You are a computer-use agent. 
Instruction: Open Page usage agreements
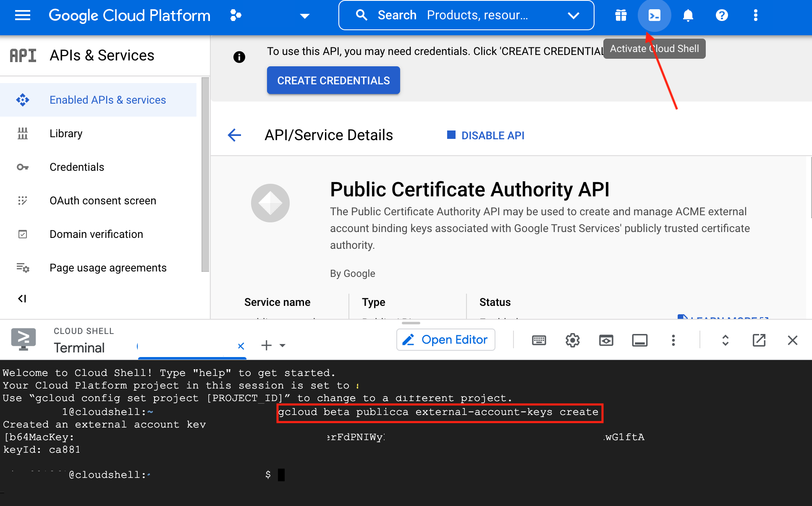[98, 268]
